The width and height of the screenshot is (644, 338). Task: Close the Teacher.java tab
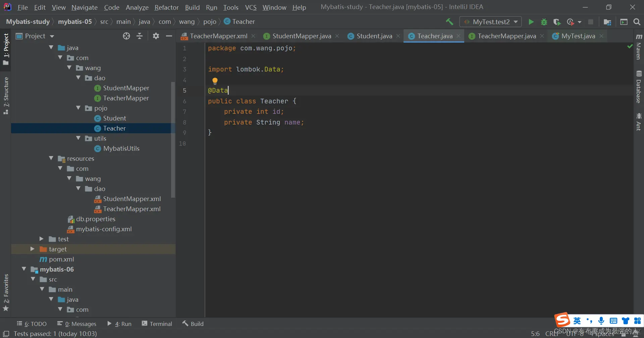[458, 36]
